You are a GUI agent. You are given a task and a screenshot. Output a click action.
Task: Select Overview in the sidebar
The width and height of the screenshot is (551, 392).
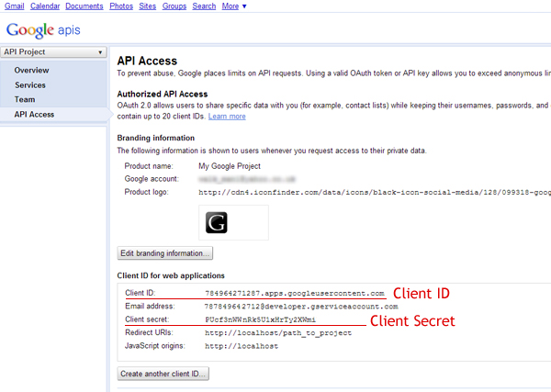pyautogui.click(x=31, y=71)
